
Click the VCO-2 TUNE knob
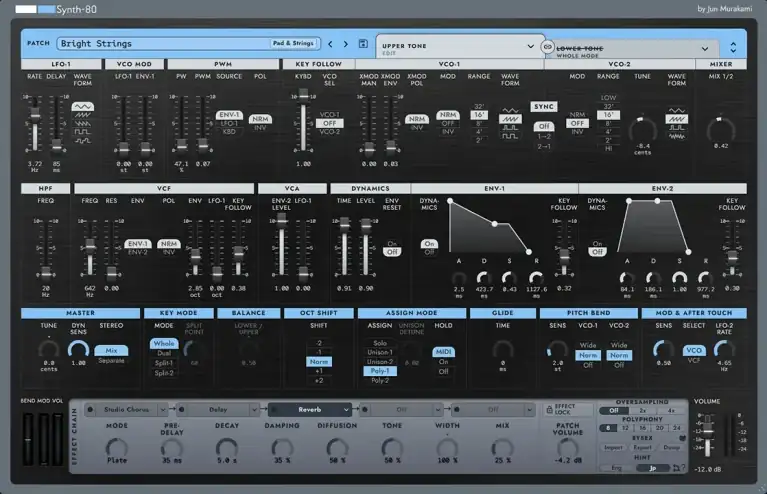point(642,130)
